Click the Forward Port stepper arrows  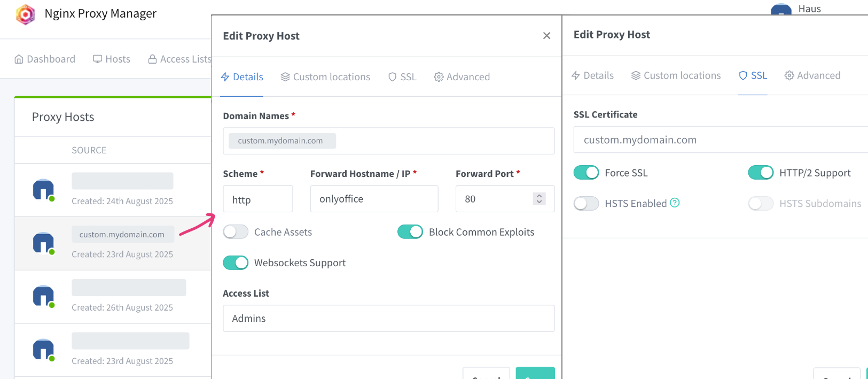tap(539, 199)
